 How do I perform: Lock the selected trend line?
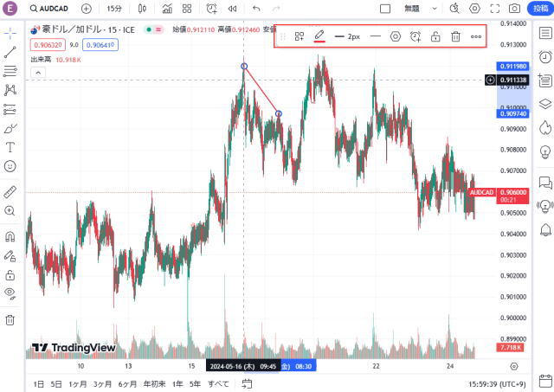coord(435,36)
